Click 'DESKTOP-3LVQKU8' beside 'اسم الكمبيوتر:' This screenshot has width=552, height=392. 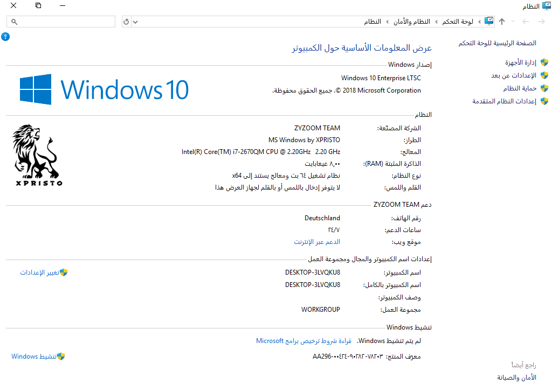coord(313,272)
